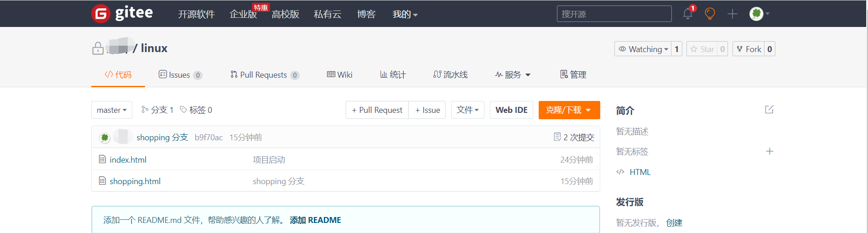The width and height of the screenshot is (868, 233).
Task: Click the + Pull Request button
Action: tap(377, 110)
